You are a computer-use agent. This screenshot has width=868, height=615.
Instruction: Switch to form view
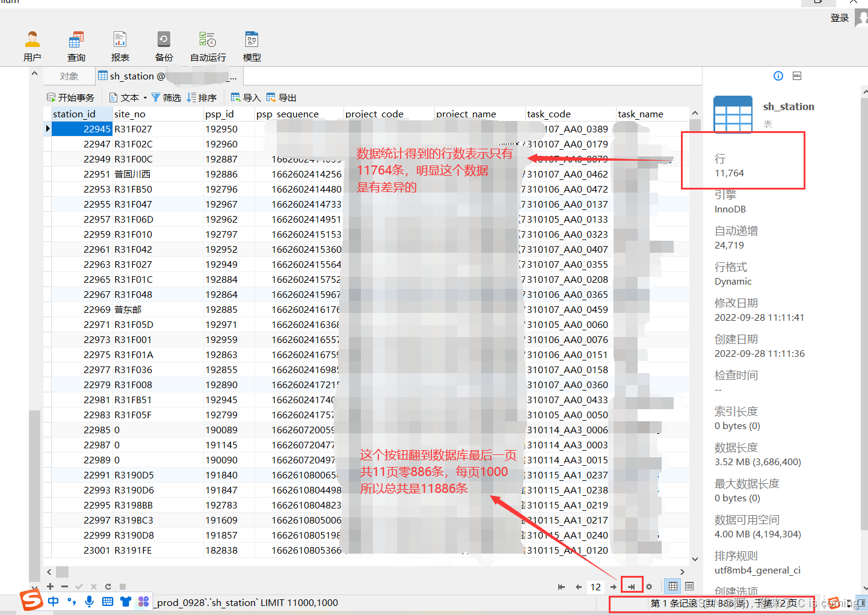click(689, 586)
